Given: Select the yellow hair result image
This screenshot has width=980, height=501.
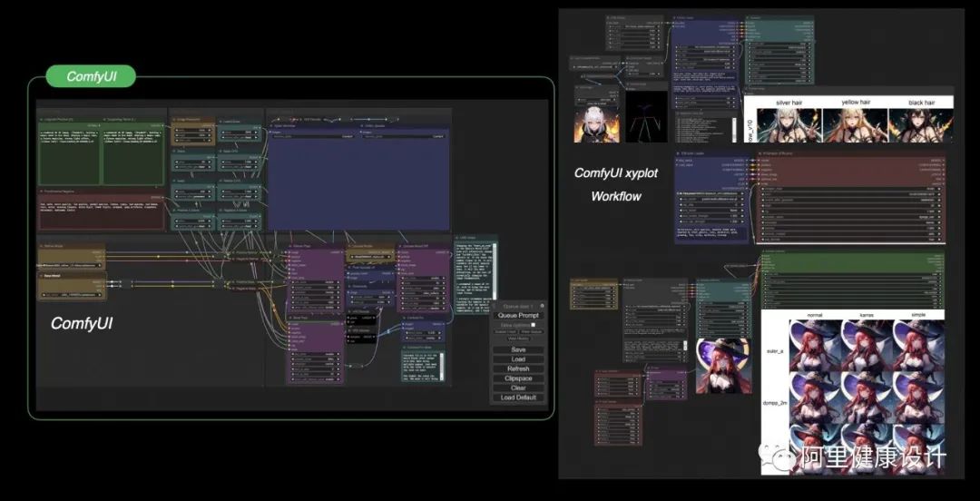Looking at the screenshot, I should point(856,125).
